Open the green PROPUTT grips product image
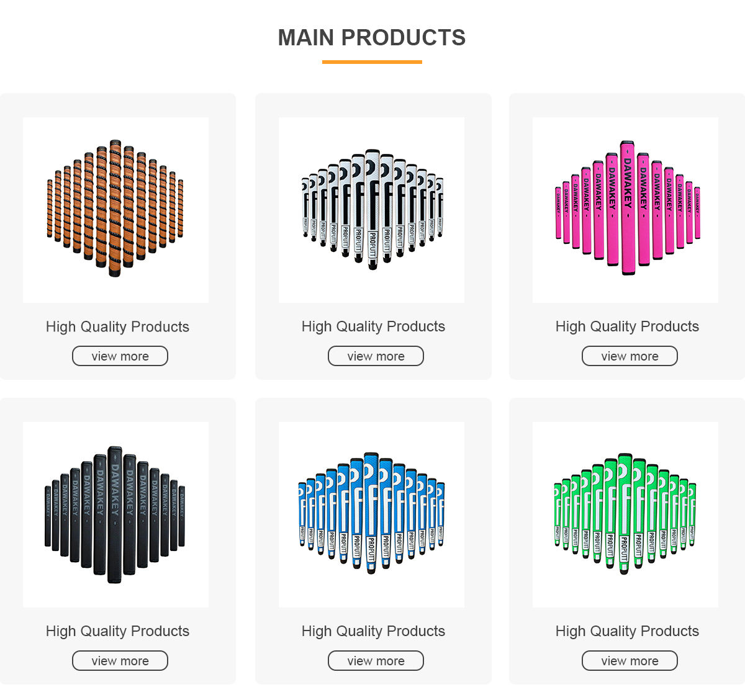This screenshot has height=700, width=745. click(x=625, y=514)
